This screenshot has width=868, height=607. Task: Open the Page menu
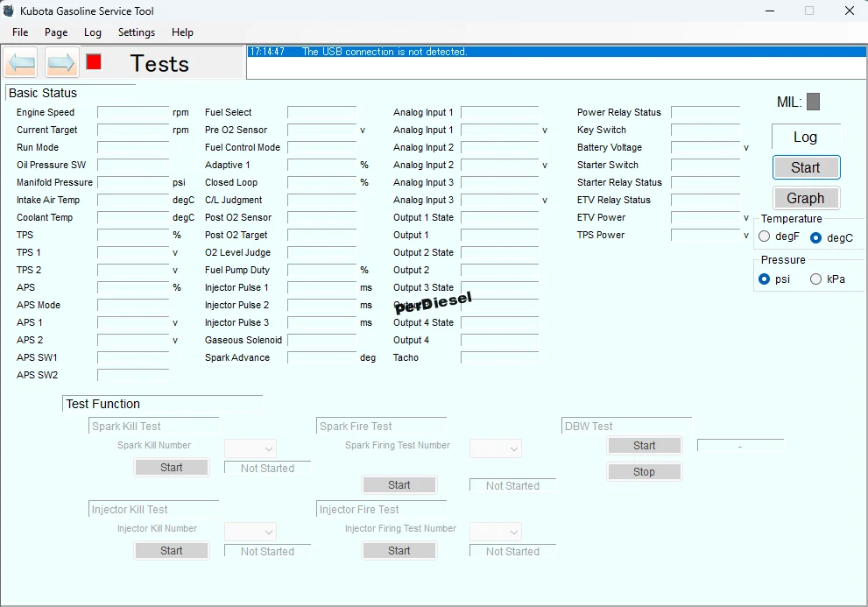pyautogui.click(x=56, y=32)
